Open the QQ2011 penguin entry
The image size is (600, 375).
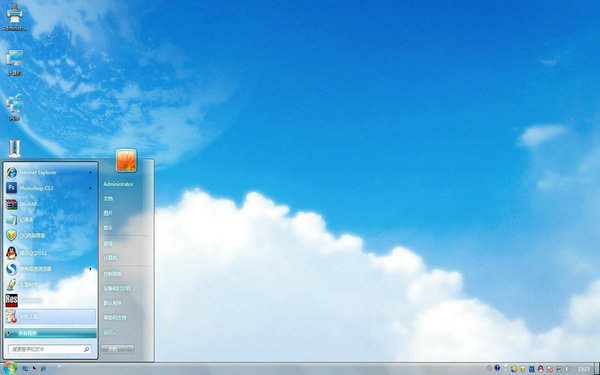coord(50,253)
